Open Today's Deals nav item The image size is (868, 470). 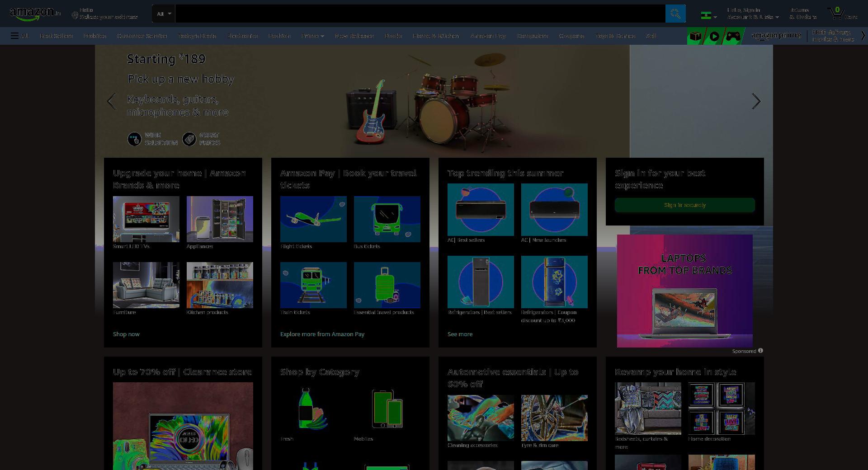197,36
